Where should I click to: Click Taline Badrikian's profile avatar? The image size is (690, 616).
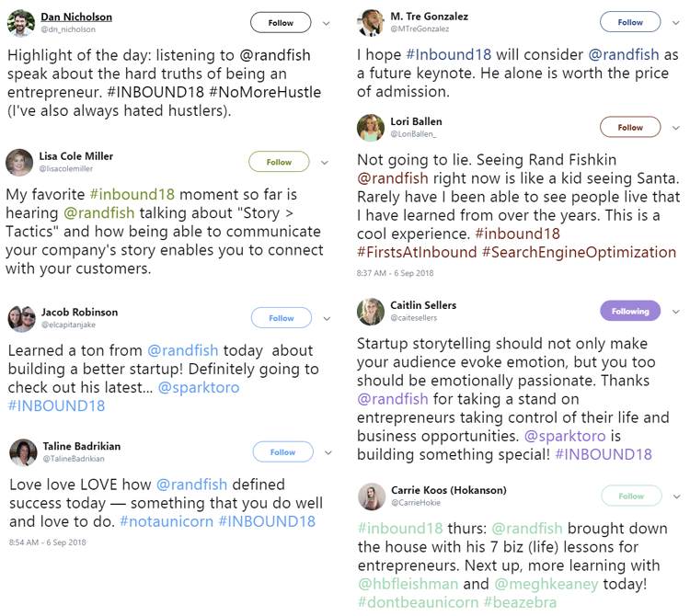point(23,452)
